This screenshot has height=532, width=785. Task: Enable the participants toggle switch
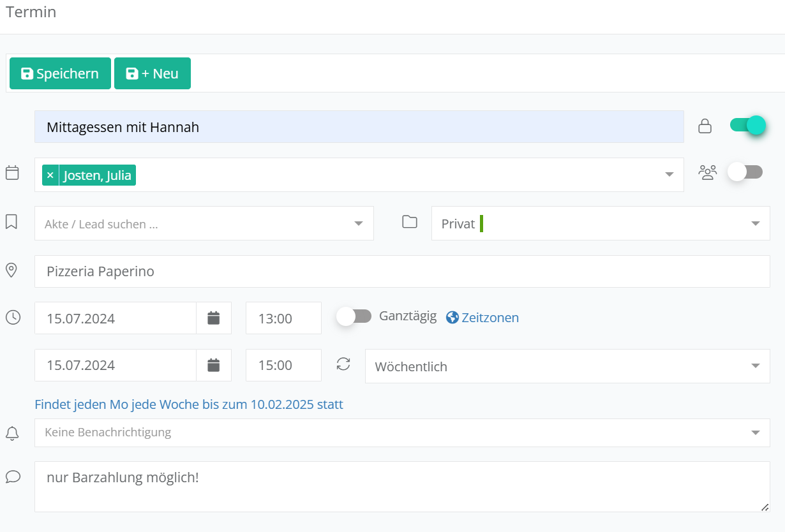pos(745,172)
